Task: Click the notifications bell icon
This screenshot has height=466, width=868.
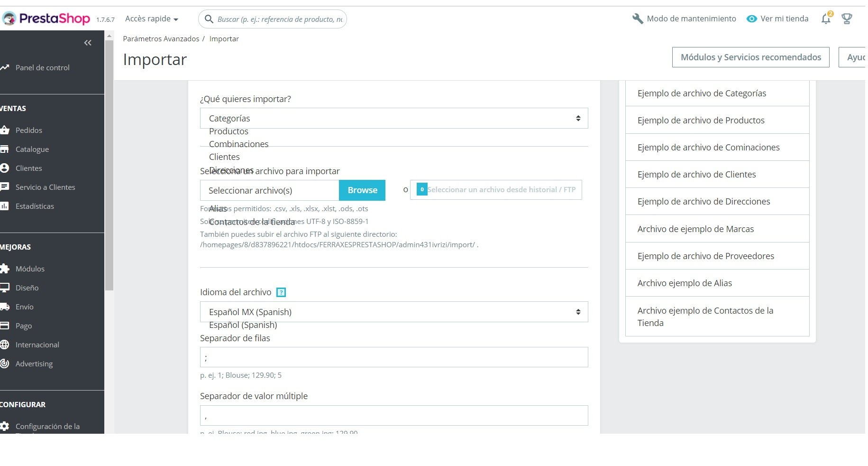Action: point(826,19)
